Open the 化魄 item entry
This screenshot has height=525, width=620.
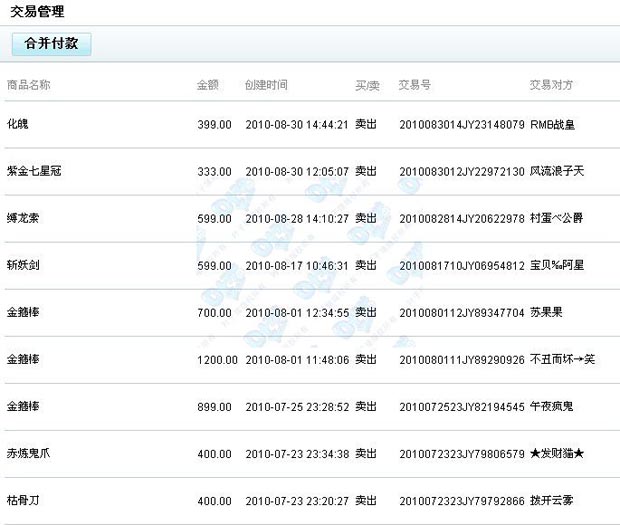click(x=18, y=125)
